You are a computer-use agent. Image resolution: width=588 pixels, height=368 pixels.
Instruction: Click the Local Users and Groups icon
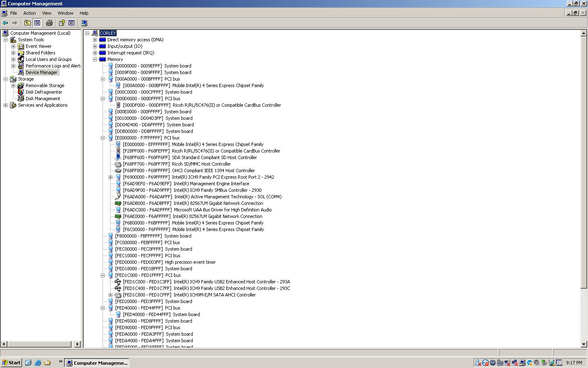pyautogui.click(x=21, y=59)
